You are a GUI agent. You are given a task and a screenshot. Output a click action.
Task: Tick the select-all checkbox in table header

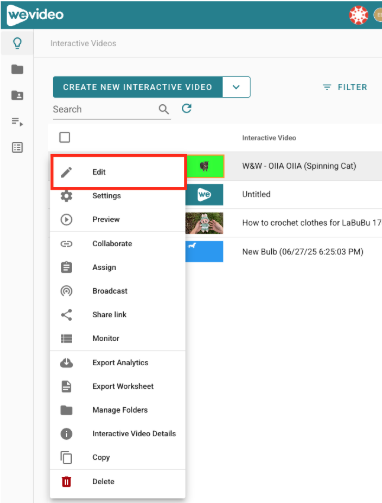(x=65, y=137)
